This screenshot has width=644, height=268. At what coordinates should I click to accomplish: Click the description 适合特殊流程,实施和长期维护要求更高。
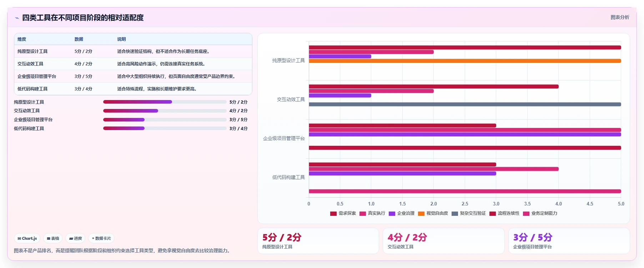coord(158,89)
